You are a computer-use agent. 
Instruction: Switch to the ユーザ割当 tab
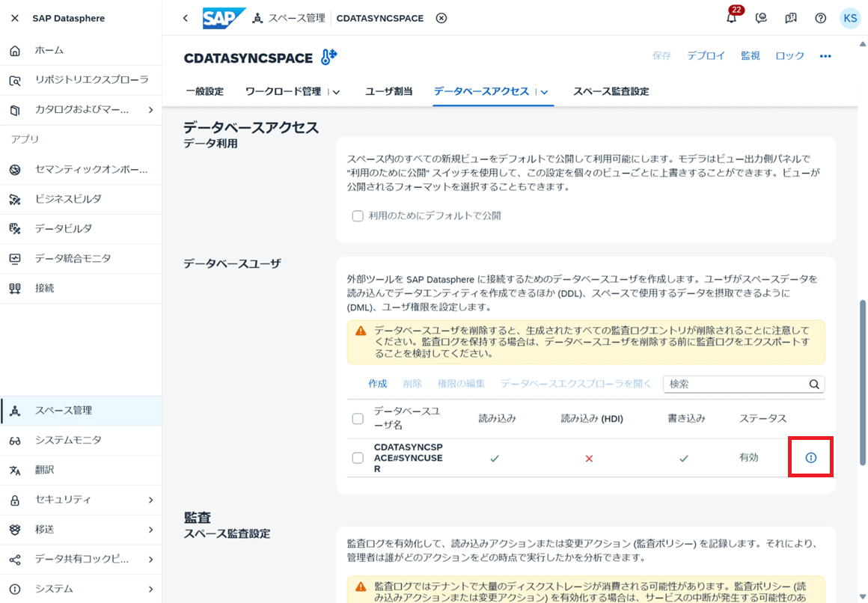coord(388,91)
